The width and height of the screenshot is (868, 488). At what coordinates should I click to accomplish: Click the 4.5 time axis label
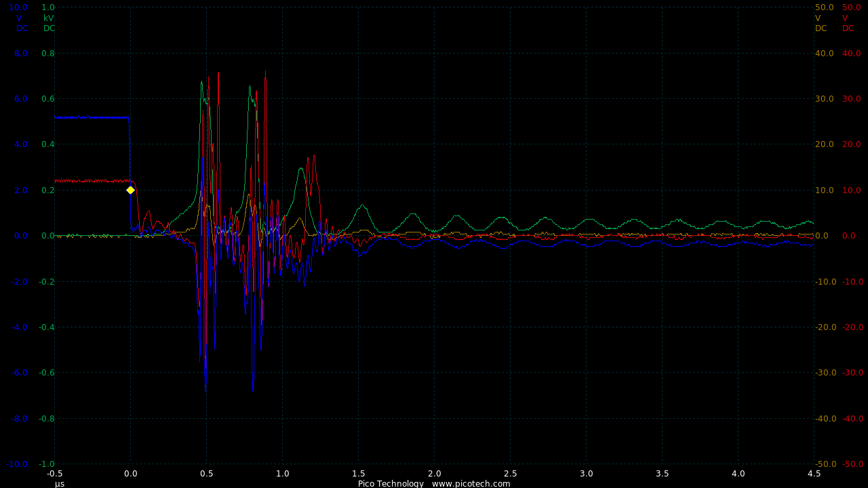(x=814, y=474)
